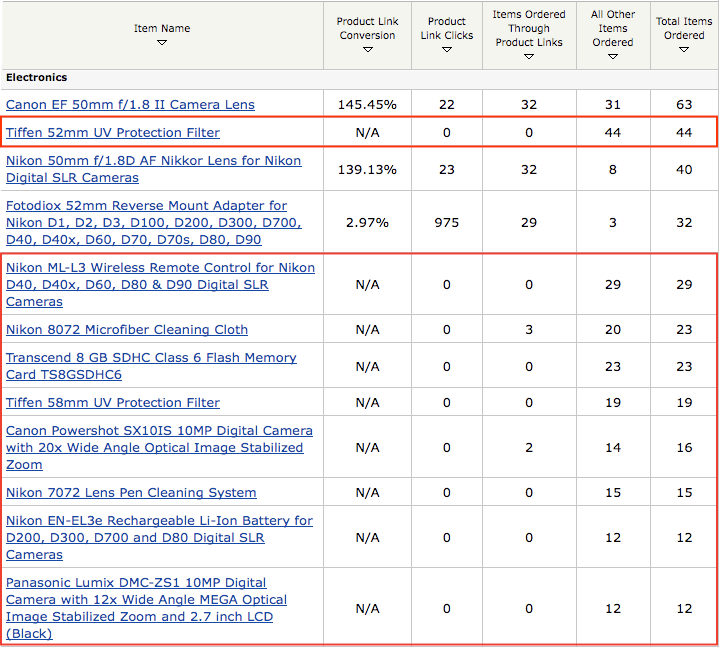Viewport: 720px width, 648px height.
Task: Open Panasonic Lumix DMC-ZS1 Digital Camera link
Action: click(146, 608)
